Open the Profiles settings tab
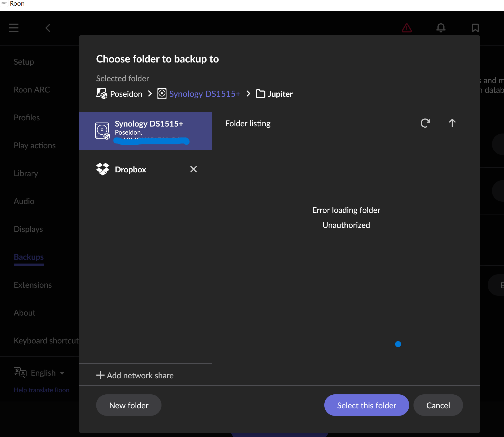This screenshot has width=504, height=437. click(27, 118)
